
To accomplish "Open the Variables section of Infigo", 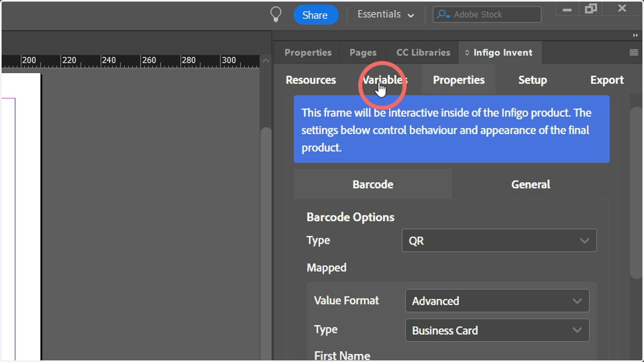I will click(x=384, y=80).
